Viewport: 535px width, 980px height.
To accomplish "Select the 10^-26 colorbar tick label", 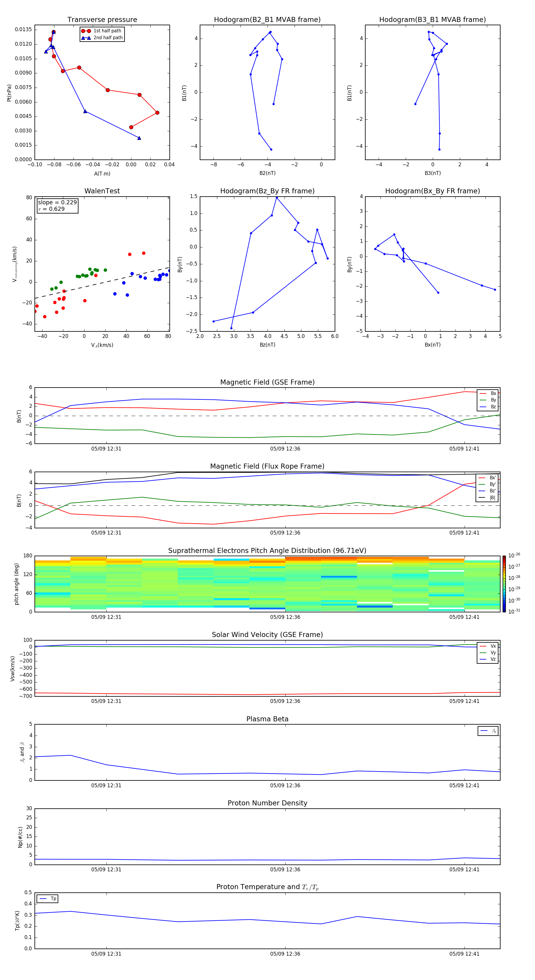I will tap(514, 555).
